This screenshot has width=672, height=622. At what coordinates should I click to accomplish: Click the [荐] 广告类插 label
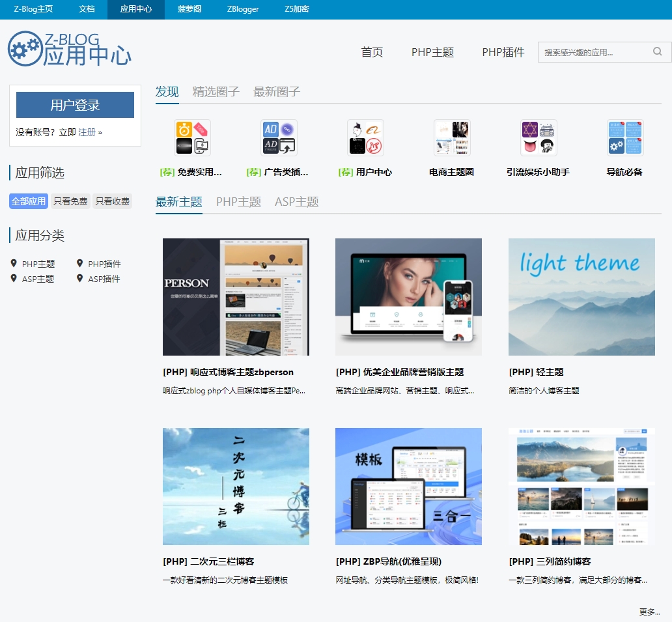click(x=277, y=173)
